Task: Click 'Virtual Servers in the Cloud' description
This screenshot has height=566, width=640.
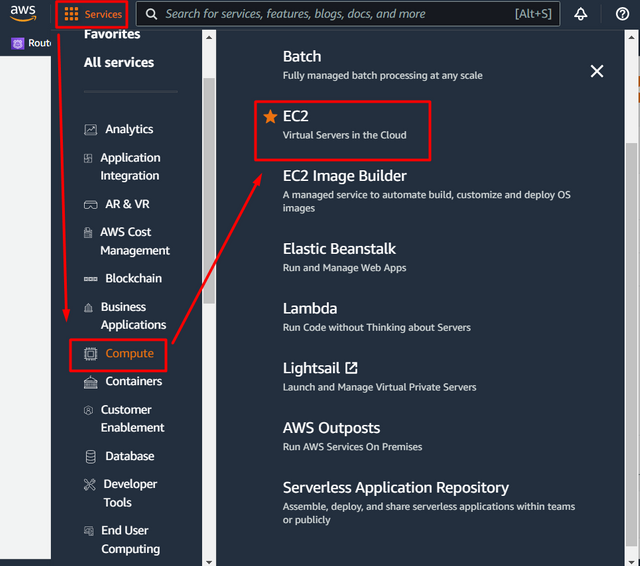Action: tap(344, 135)
